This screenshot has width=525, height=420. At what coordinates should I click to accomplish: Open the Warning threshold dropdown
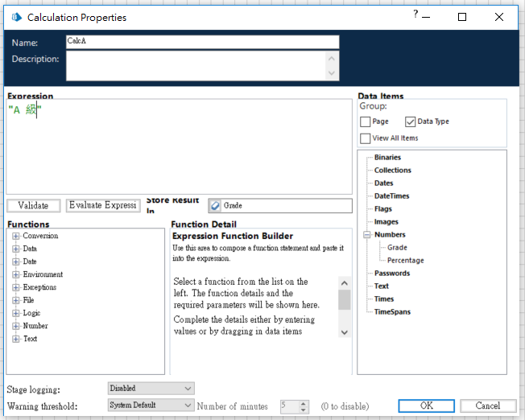(151, 405)
